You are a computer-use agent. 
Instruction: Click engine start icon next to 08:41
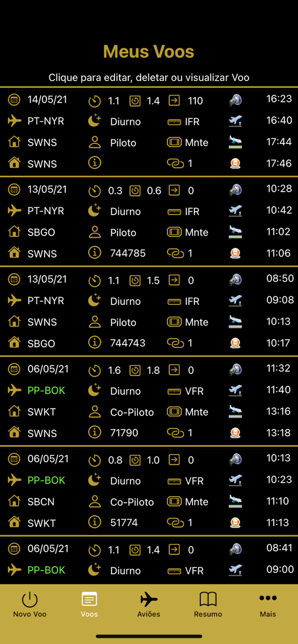(x=235, y=549)
